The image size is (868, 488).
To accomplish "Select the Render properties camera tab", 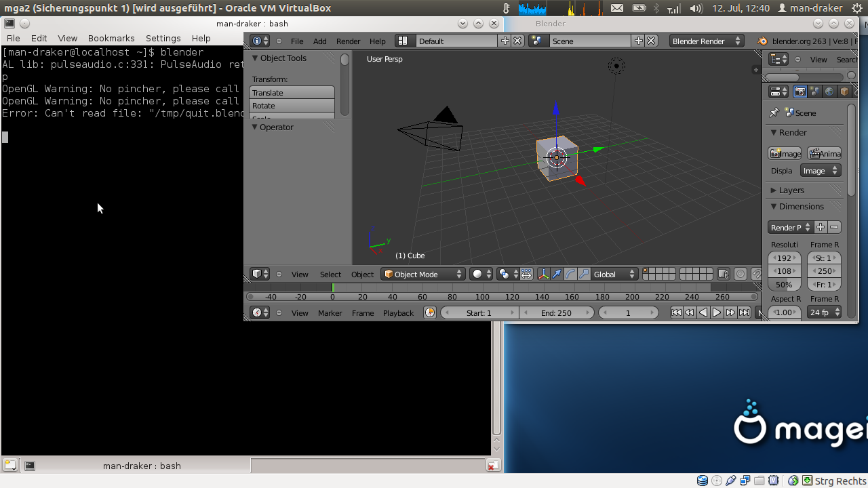I will pos(800,91).
